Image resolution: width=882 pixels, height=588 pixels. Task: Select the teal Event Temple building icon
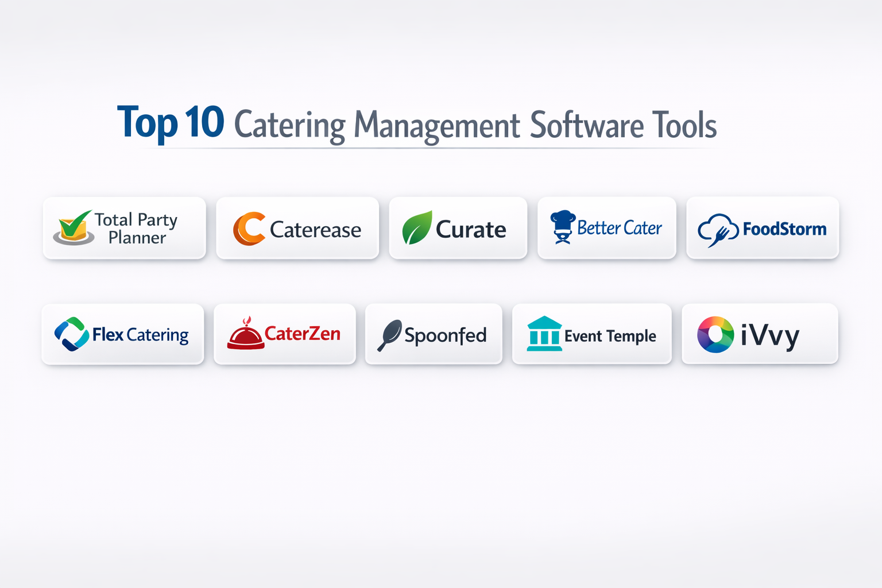(x=544, y=334)
